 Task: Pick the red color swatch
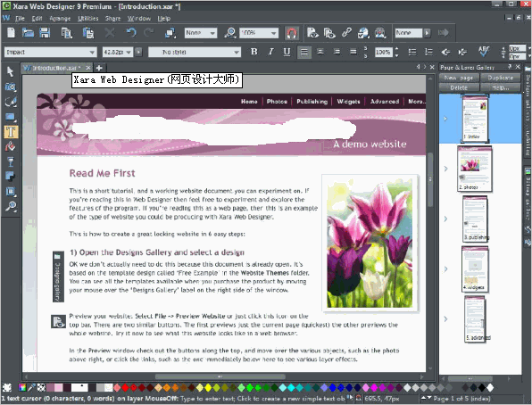(x=125, y=387)
